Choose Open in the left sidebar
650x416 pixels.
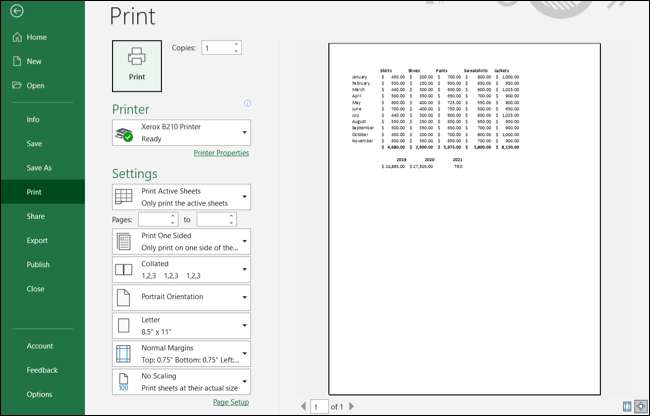point(35,85)
